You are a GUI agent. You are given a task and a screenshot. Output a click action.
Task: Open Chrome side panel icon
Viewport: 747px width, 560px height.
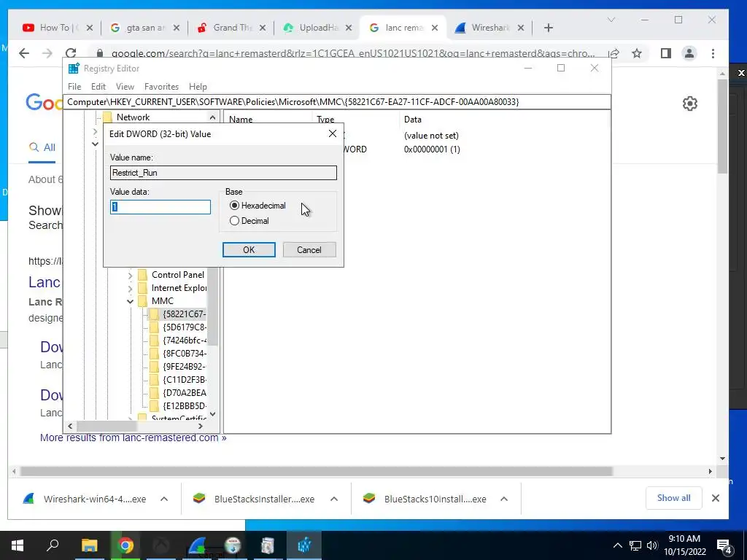[665, 53]
